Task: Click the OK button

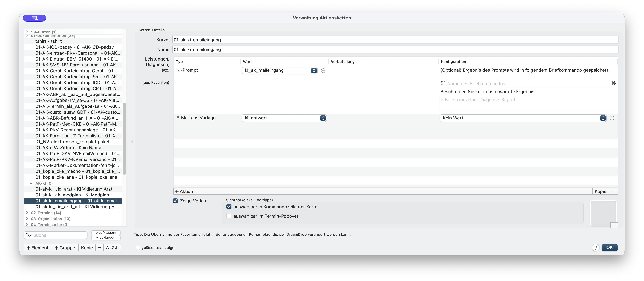Action: click(609, 247)
